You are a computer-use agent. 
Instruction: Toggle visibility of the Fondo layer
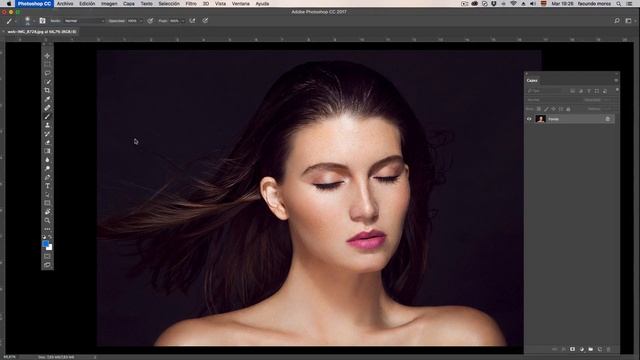pyautogui.click(x=529, y=119)
